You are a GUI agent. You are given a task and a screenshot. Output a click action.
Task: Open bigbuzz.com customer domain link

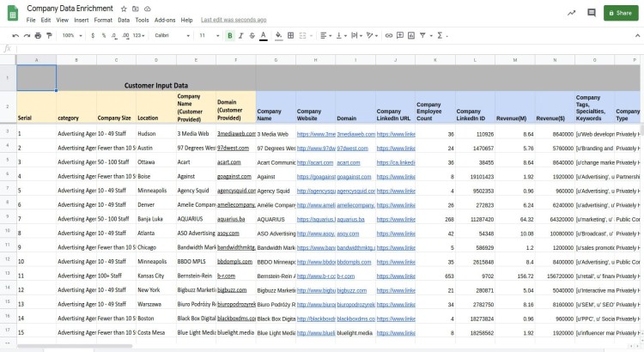coord(232,290)
